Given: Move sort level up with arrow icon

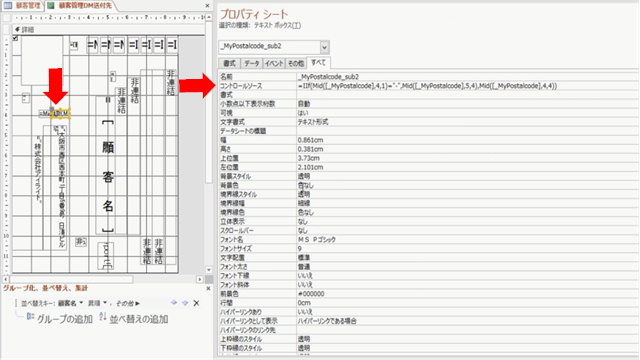Looking at the screenshot, I should tap(174, 302).
